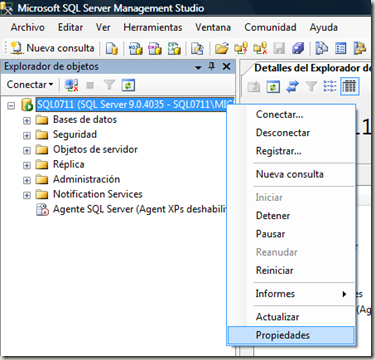Choose Actualizar from the context menu
Screen dimensions: 375x360
(291, 317)
